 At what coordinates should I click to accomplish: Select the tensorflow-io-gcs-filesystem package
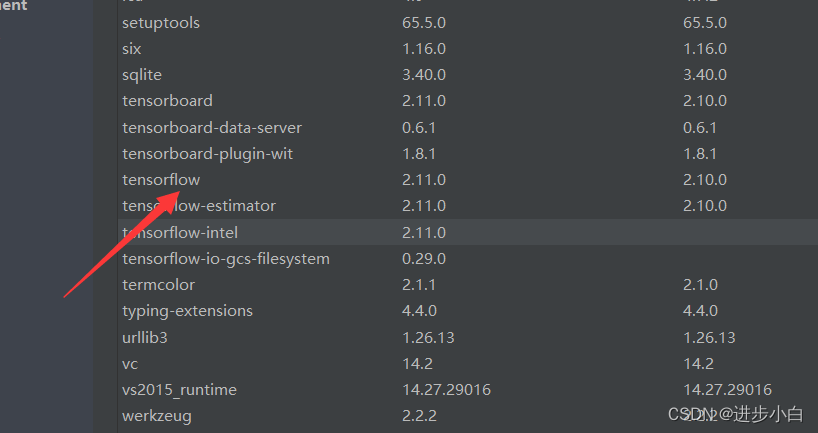coord(225,259)
